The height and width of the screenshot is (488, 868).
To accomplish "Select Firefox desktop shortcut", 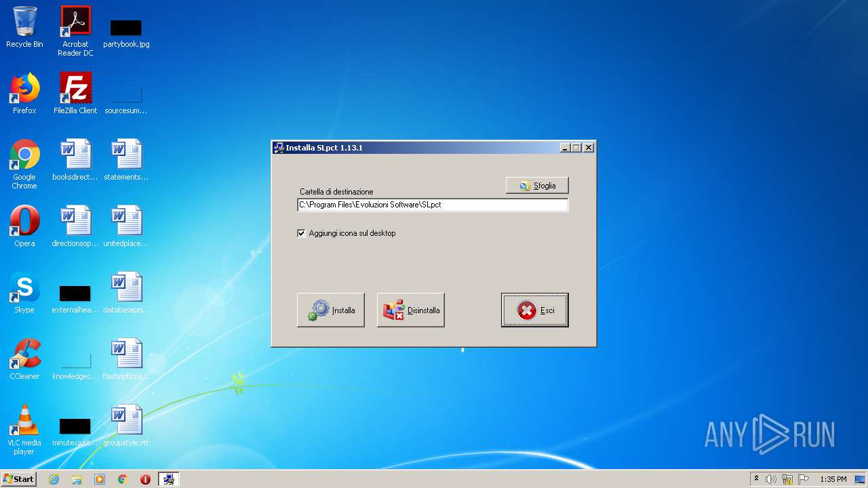I will point(24,94).
